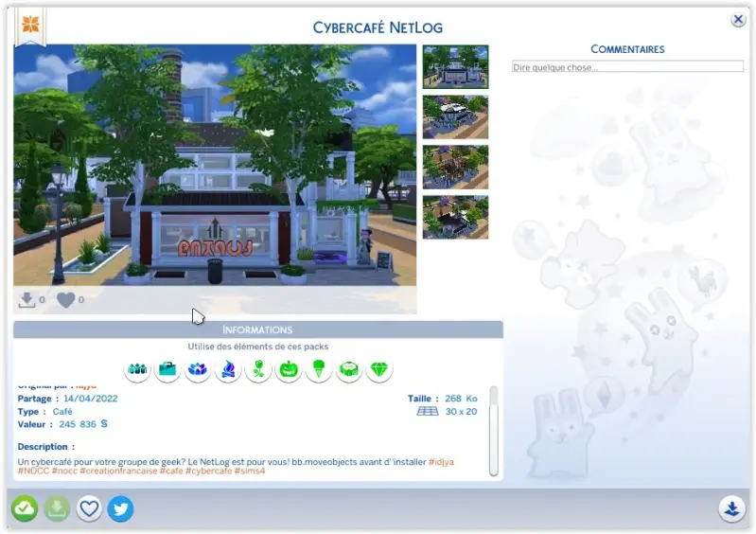Open the #NOCC uppercase hashtag link

click(33, 471)
